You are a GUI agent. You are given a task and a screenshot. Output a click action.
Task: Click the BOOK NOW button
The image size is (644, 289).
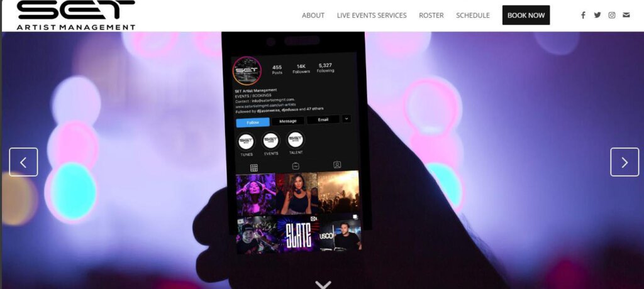pos(526,15)
